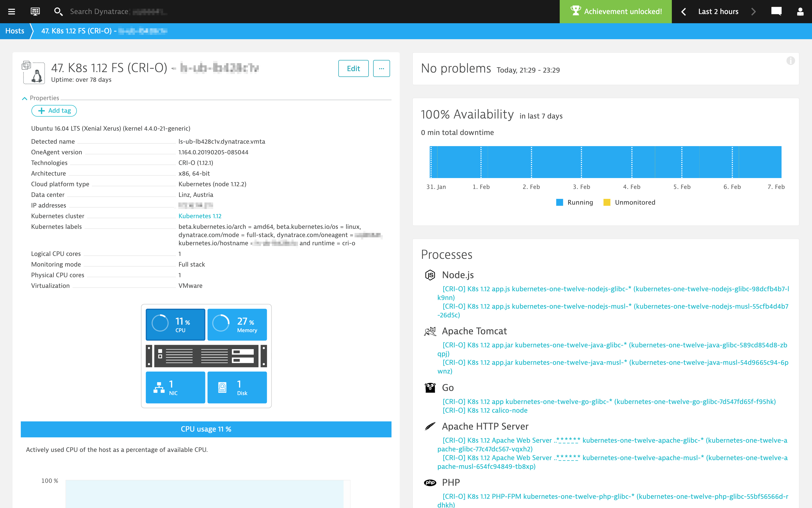
Task: Open nodejs-musl process link
Action: click(613, 310)
